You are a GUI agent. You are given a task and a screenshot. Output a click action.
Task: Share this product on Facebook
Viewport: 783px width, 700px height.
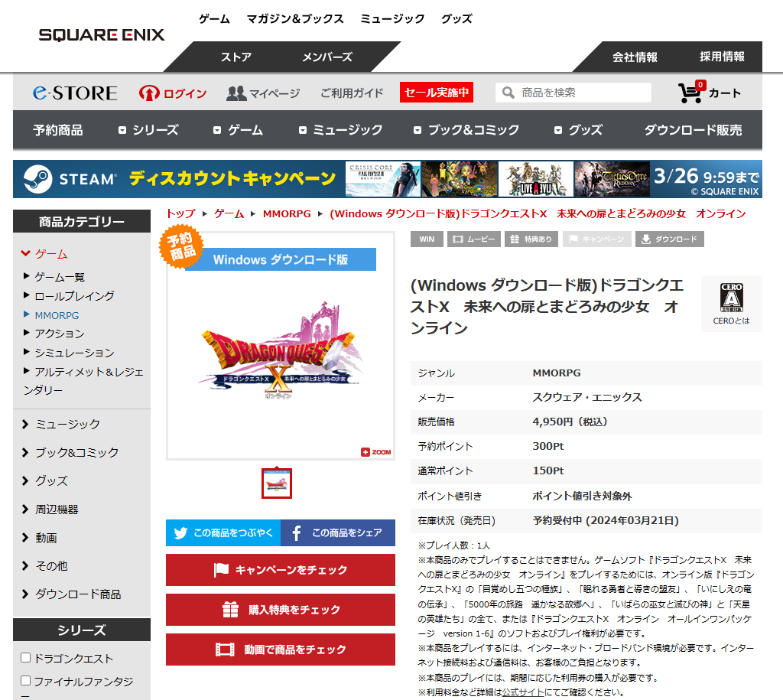point(338,532)
